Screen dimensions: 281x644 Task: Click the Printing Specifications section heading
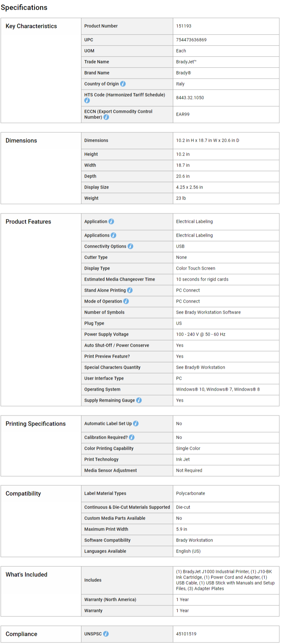tap(36, 424)
